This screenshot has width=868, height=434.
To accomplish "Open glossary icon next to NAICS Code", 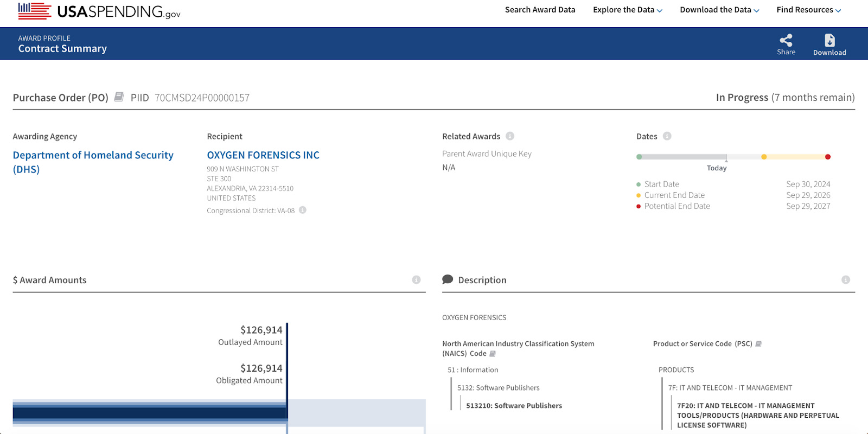I will coord(493,354).
